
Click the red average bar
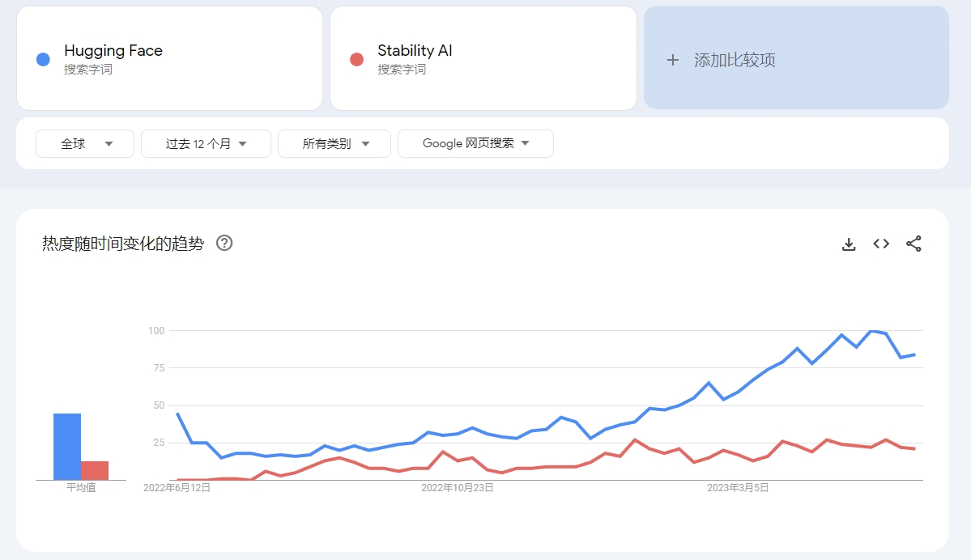(95, 470)
